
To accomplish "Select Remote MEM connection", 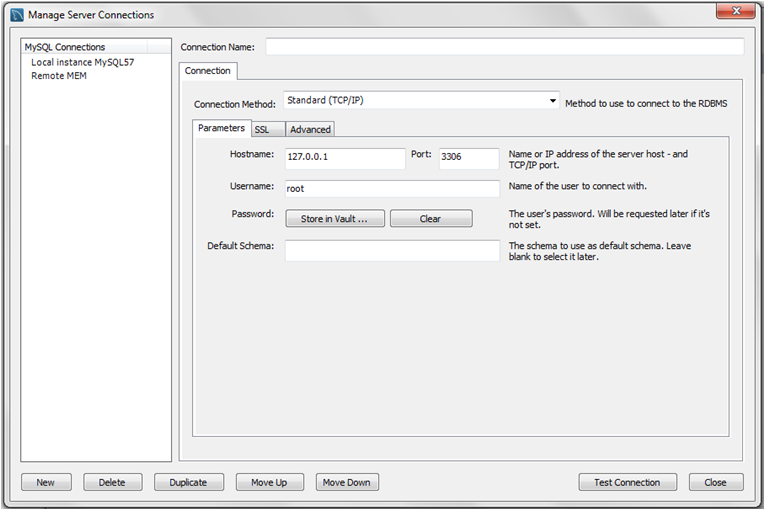I will click(x=59, y=76).
